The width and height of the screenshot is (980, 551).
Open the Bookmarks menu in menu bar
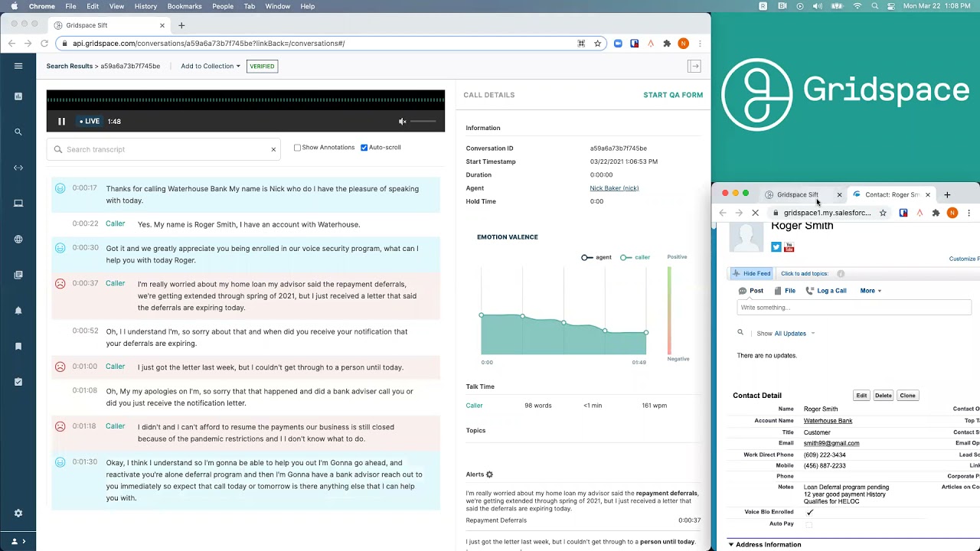185,6
